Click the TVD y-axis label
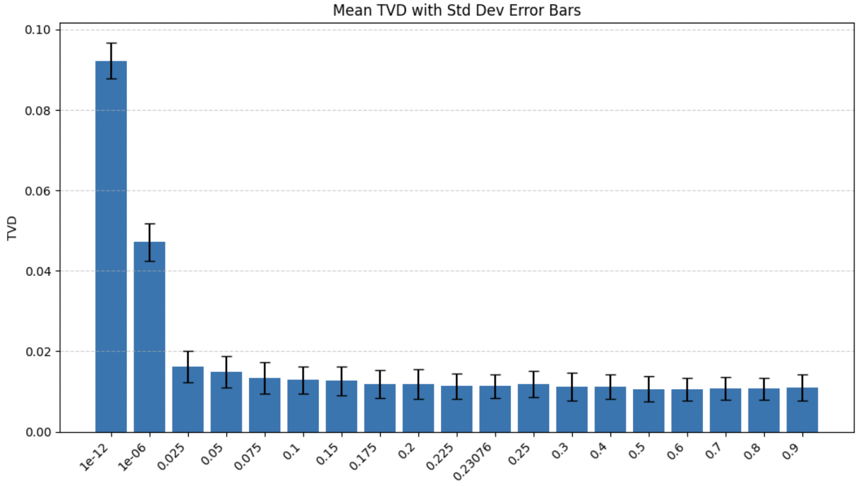 click(x=12, y=228)
